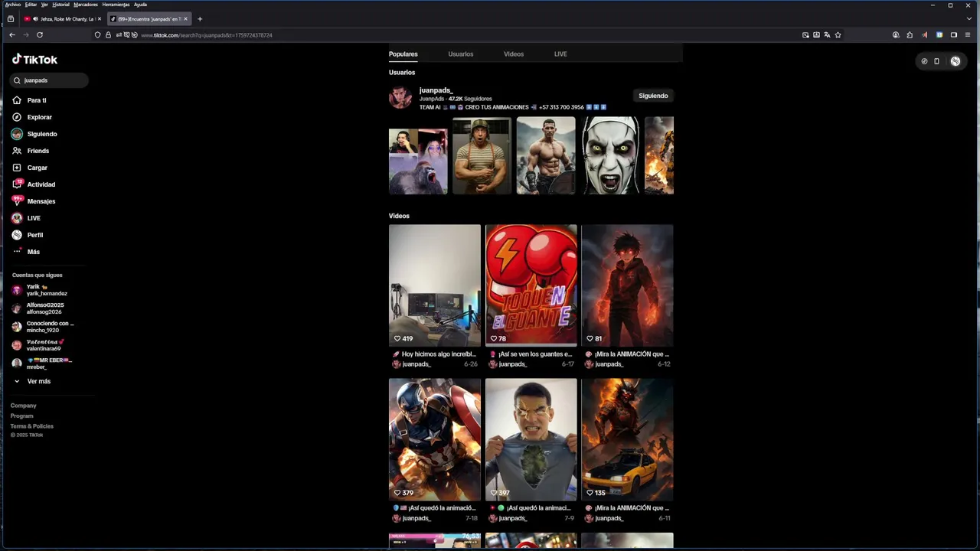Reload the page in browser

point(40,34)
